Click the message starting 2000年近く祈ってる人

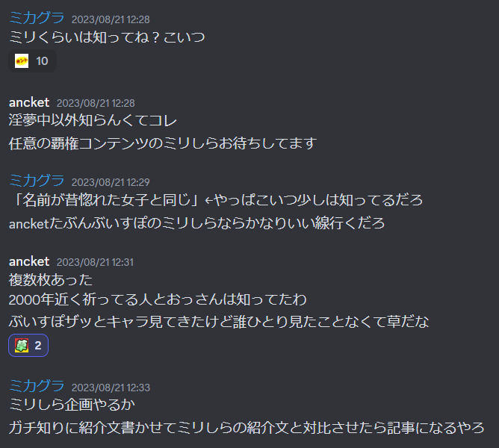tap(158, 299)
